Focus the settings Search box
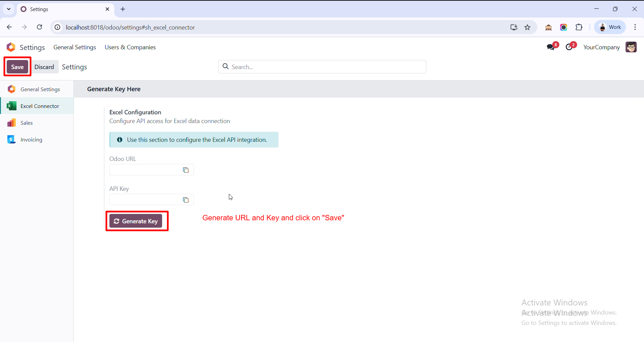Viewport: 644px width, 342px height. [322, 67]
